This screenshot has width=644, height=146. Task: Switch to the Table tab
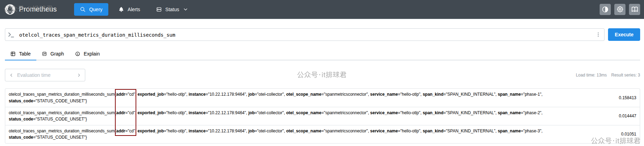(x=21, y=54)
